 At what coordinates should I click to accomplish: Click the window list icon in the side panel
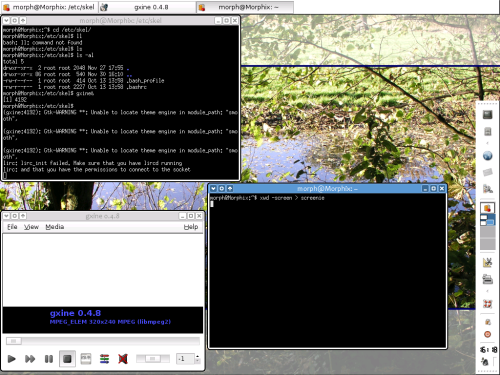click(x=487, y=208)
